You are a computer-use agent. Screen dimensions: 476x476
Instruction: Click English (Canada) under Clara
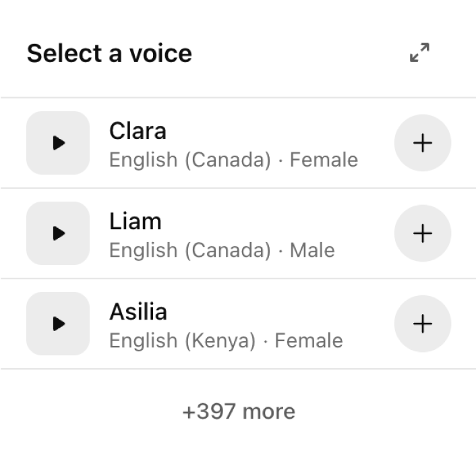point(189,160)
